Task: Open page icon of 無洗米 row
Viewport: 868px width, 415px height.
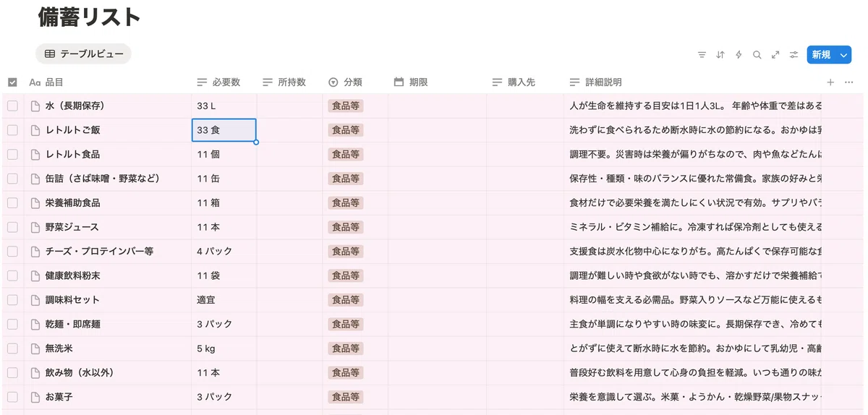Action: tap(35, 348)
